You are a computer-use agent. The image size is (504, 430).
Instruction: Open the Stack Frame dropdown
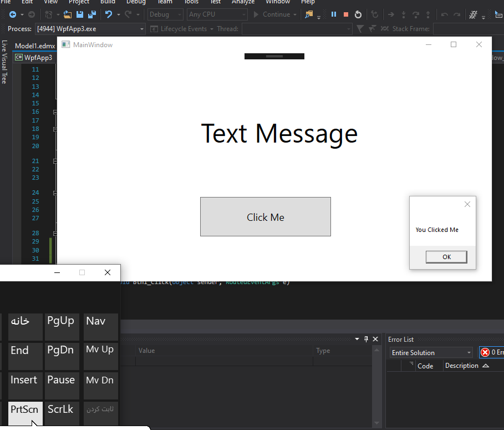[469, 29]
